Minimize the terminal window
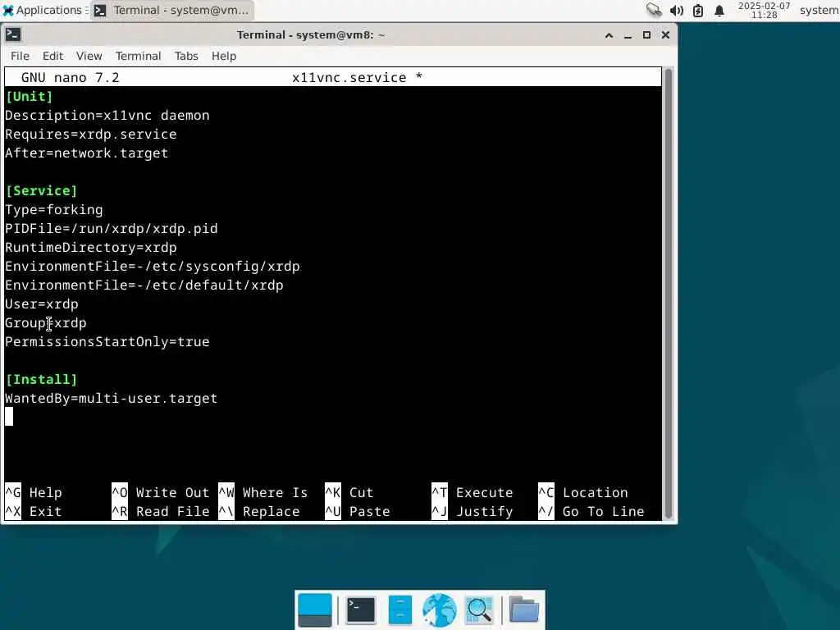Image resolution: width=840 pixels, height=630 pixels. click(628, 35)
